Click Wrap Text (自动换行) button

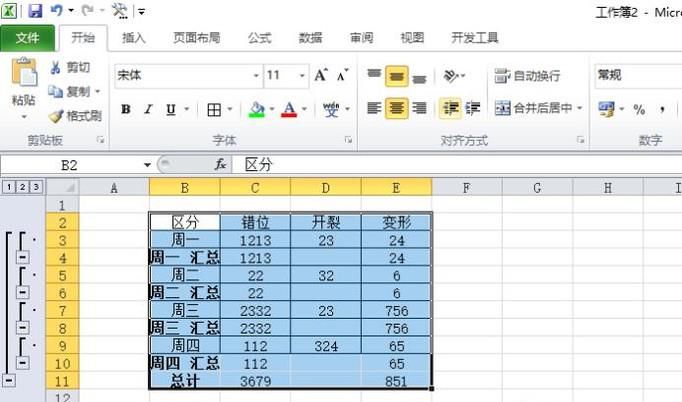tap(527, 76)
